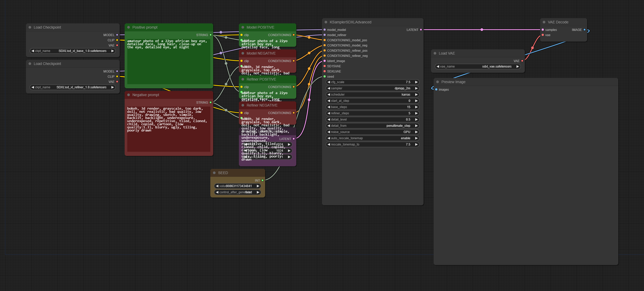
Task: Collapse the Negative prompt node via its title dot
Action: click(129, 95)
